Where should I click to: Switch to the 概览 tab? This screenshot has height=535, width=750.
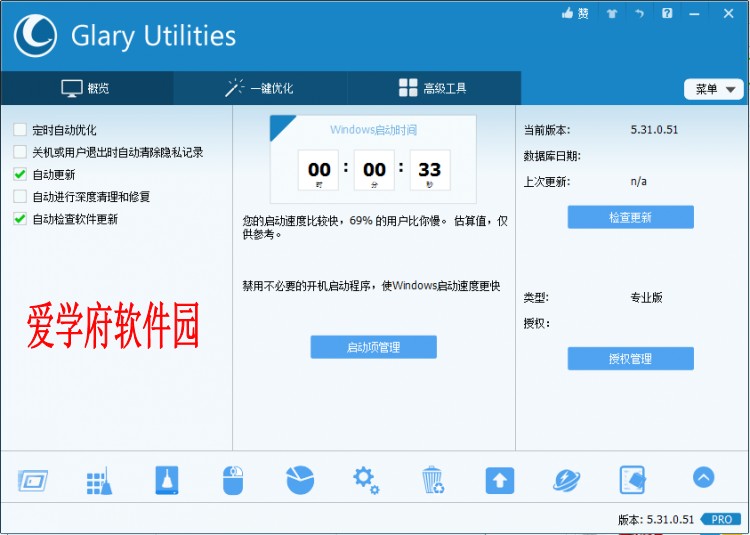[x=87, y=88]
